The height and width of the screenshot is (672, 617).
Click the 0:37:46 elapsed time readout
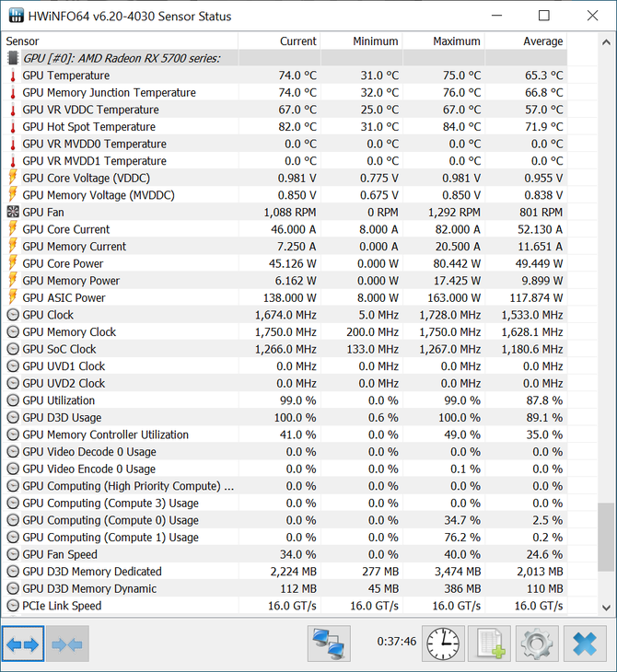(x=397, y=641)
